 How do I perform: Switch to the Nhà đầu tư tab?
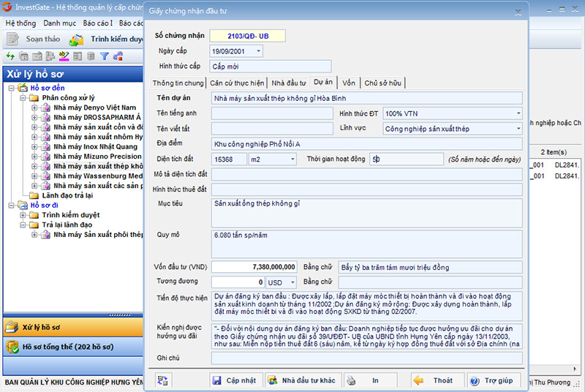(x=288, y=83)
